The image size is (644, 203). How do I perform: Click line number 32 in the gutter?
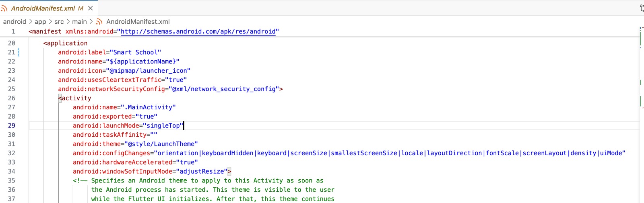tap(12, 153)
